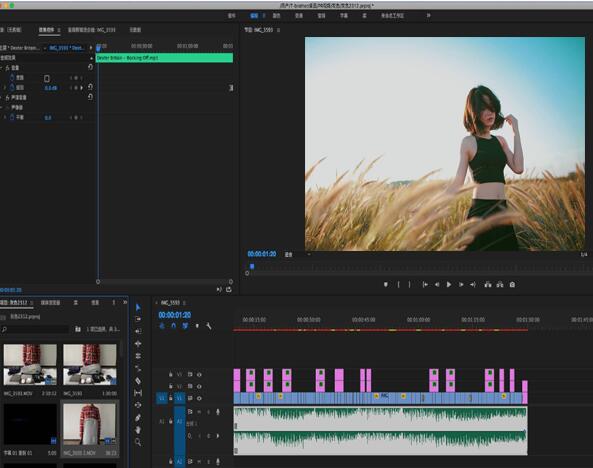This screenshot has width=593, height=468.
Task: Reset the Level parameter value
Action: (x=90, y=87)
